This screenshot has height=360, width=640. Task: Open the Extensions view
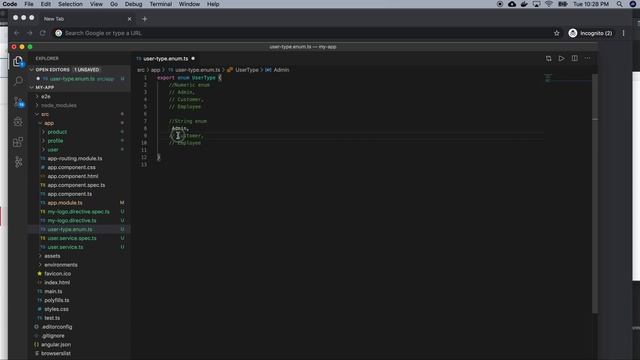tap(18, 142)
